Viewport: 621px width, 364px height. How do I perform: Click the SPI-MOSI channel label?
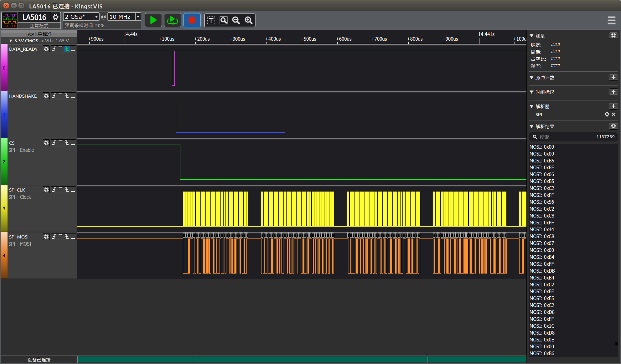(x=19, y=237)
